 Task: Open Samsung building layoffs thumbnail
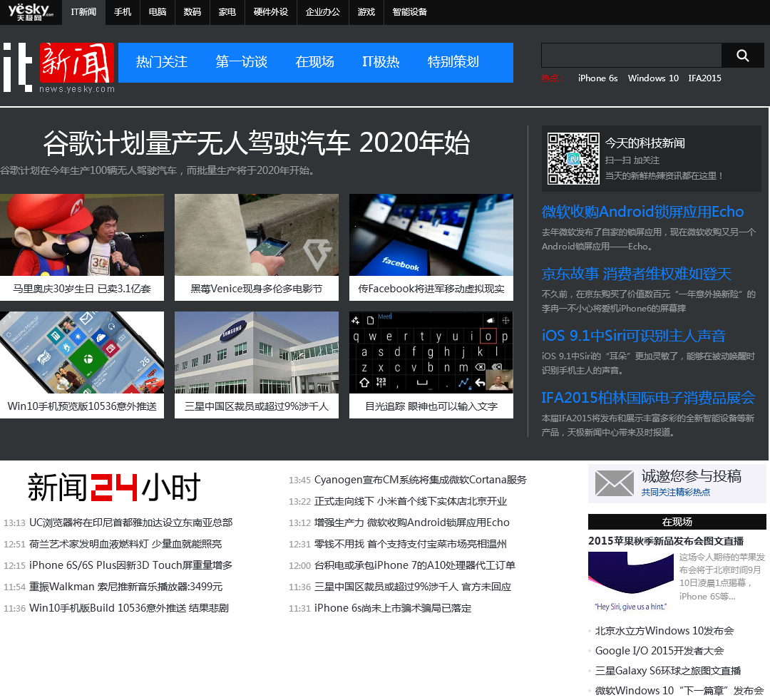[x=257, y=352]
